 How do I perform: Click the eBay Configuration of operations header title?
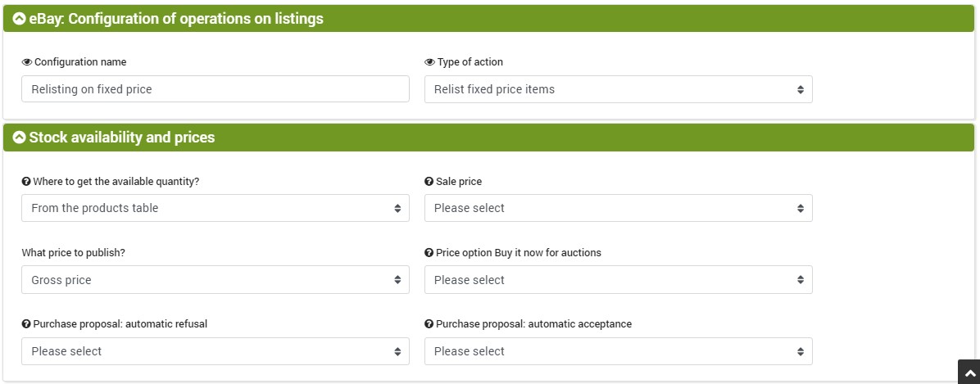[176, 19]
